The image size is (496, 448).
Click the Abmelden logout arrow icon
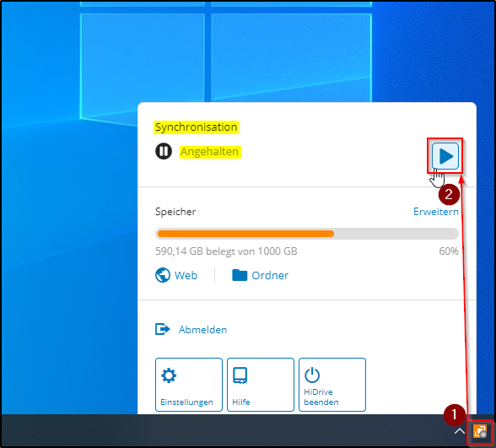coord(163,329)
